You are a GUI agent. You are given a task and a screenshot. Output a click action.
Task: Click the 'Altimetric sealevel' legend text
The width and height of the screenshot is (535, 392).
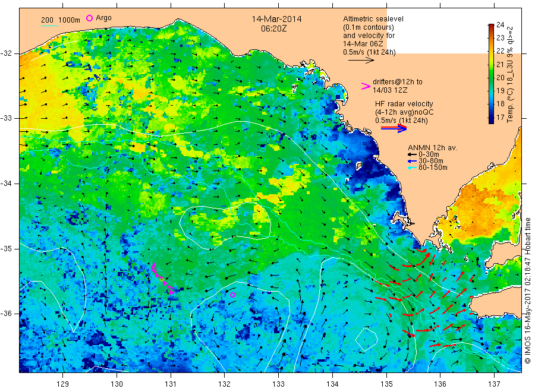(373, 19)
